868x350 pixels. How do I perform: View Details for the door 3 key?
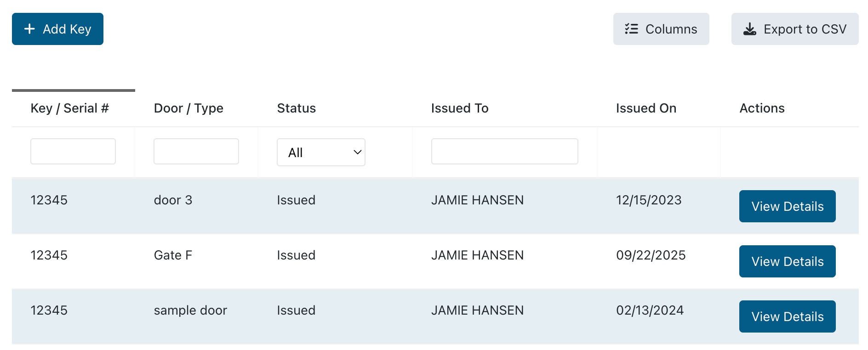pyautogui.click(x=787, y=206)
